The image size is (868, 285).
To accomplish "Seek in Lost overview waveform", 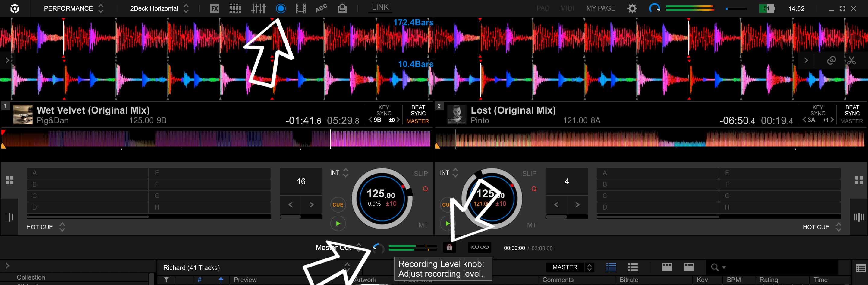I will pos(650,139).
